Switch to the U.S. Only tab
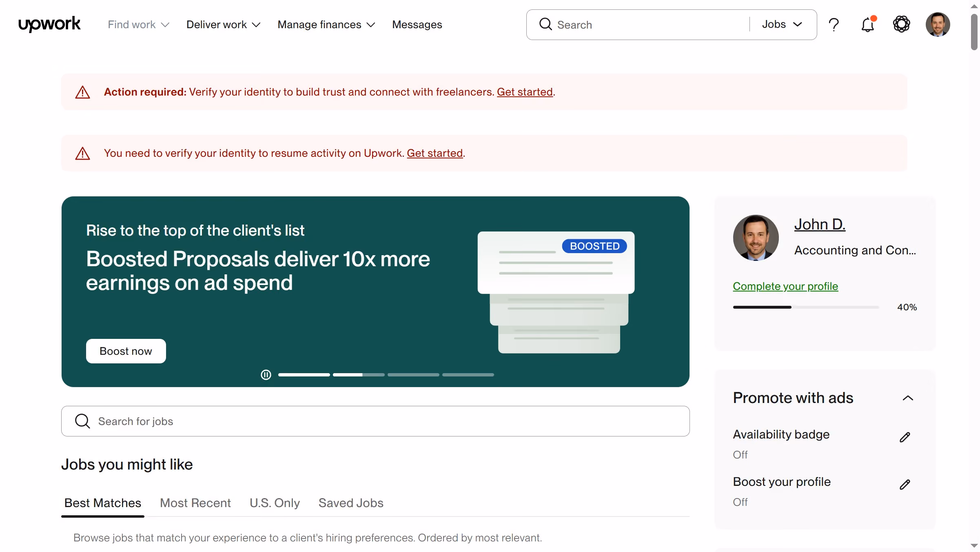 [275, 503]
